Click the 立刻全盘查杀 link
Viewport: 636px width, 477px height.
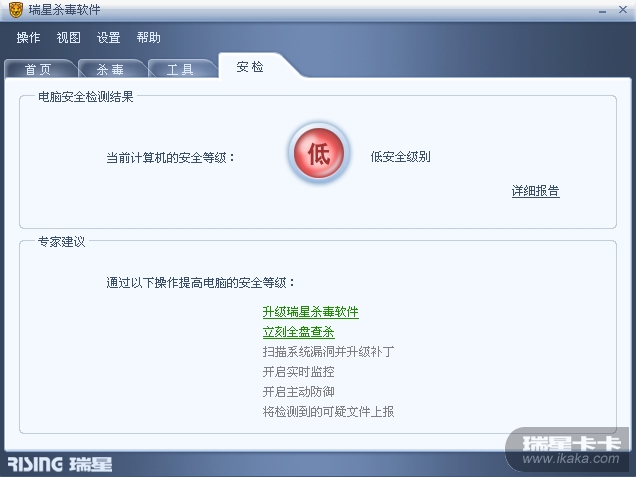[x=299, y=332]
